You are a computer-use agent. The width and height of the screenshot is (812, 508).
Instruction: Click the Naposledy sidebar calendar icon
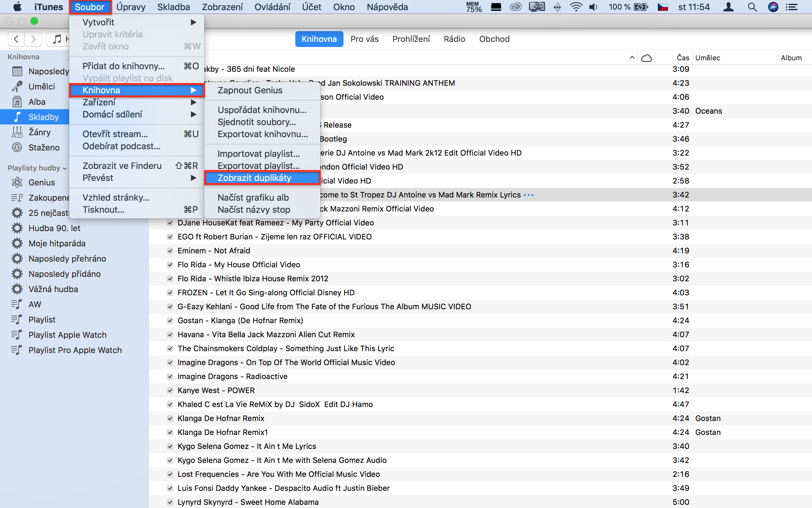[x=17, y=71]
